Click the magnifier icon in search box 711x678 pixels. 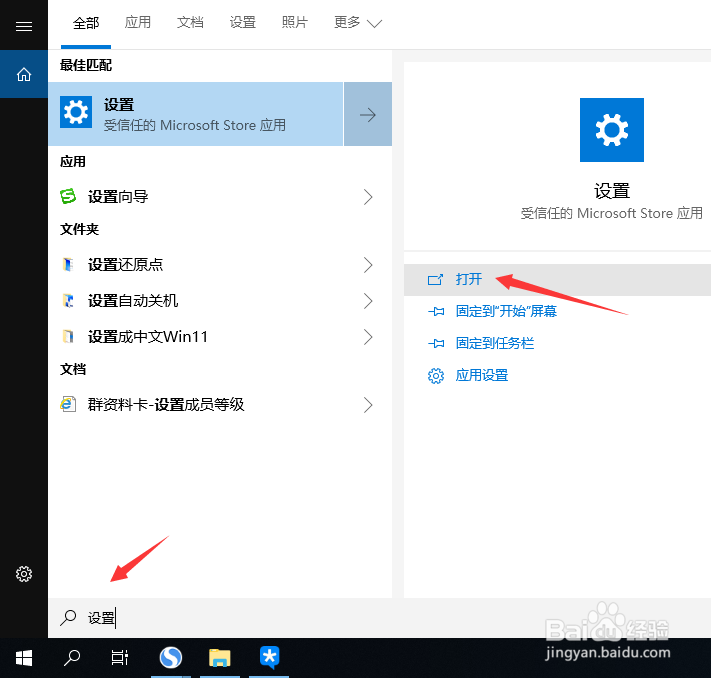point(68,618)
